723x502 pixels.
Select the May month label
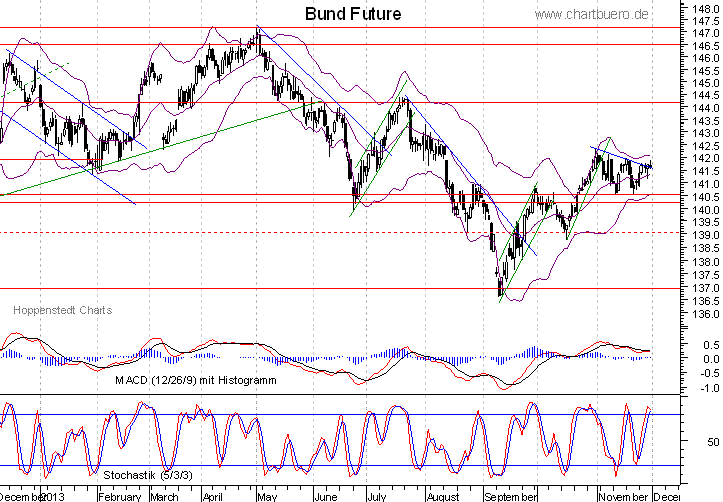[267, 497]
